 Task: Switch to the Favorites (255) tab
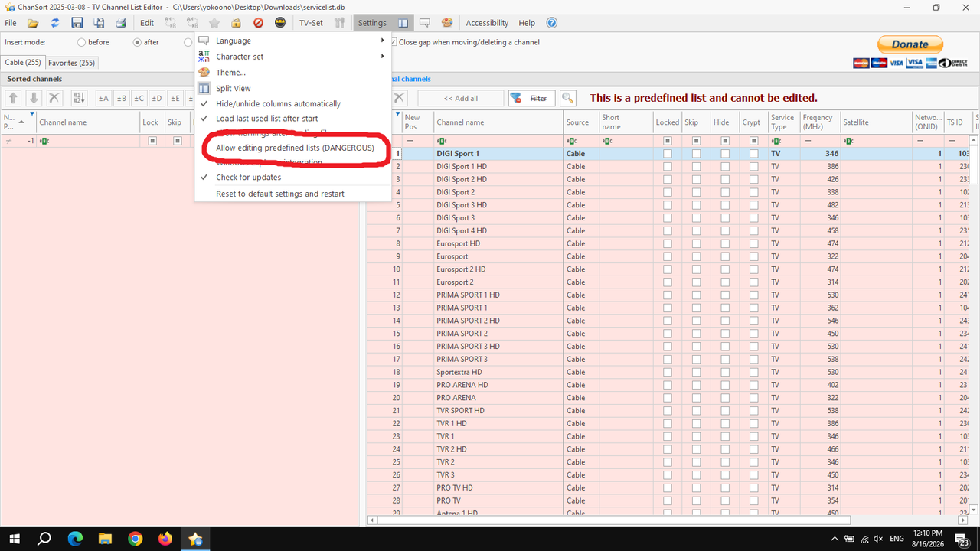(x=71, y=63)
